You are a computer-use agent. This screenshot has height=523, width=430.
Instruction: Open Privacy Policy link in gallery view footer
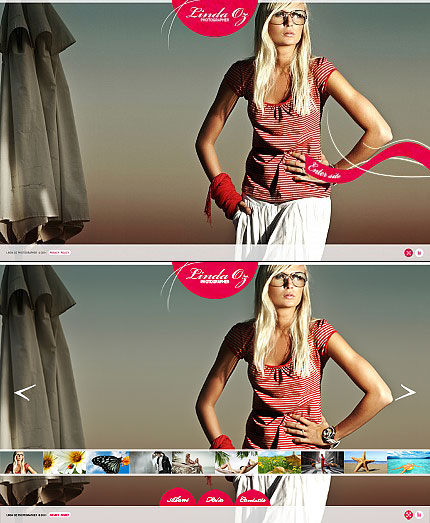[x=60, y=515]
